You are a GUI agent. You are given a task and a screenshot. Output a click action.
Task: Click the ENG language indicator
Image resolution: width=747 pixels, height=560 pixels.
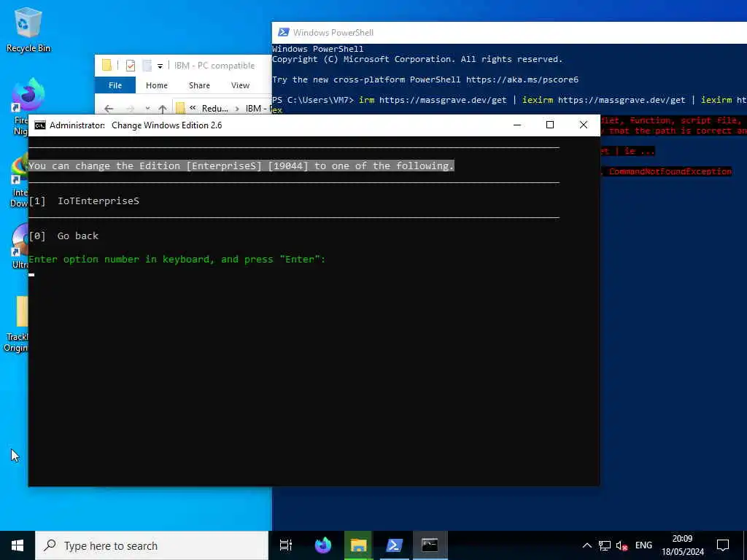pyautogui.click(x=643, y=545)
